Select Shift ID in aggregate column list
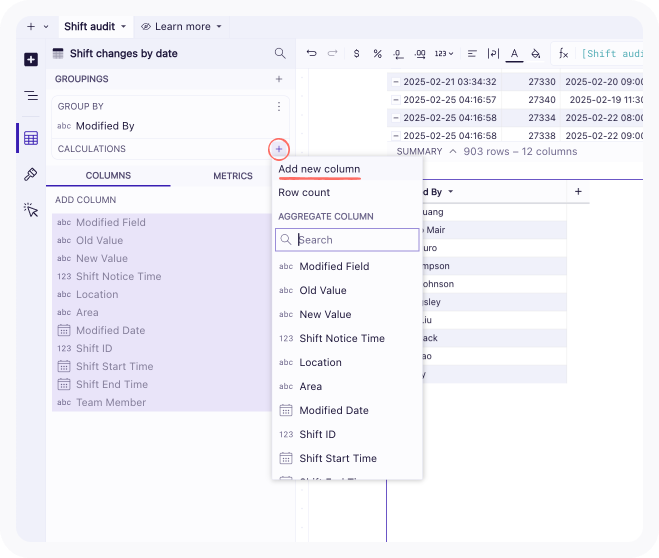The height and width of the screenshot is (558, 659). [x=347, y=434]
